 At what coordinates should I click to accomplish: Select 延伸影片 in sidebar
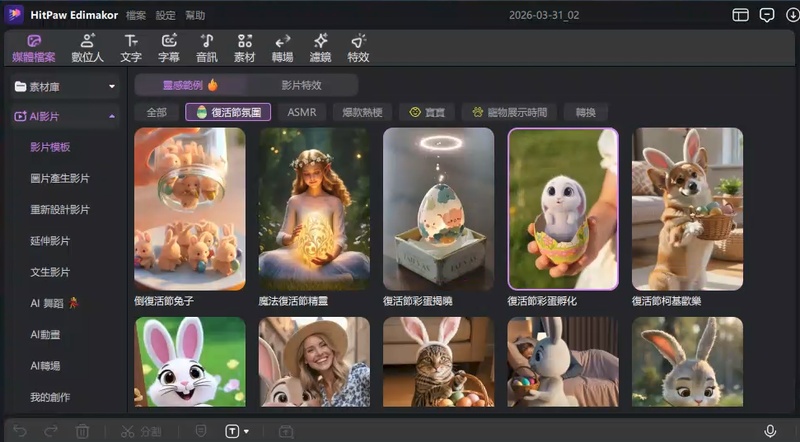(50, 240)
